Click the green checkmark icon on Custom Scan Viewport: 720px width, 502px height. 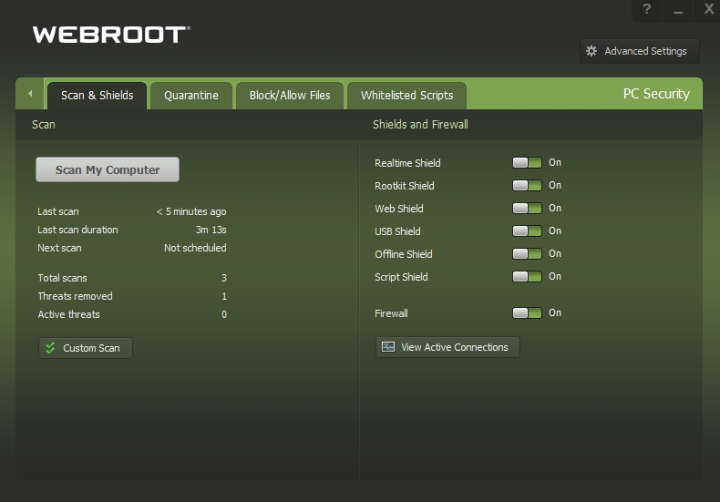pyautogui.click(x=51, y=348)
